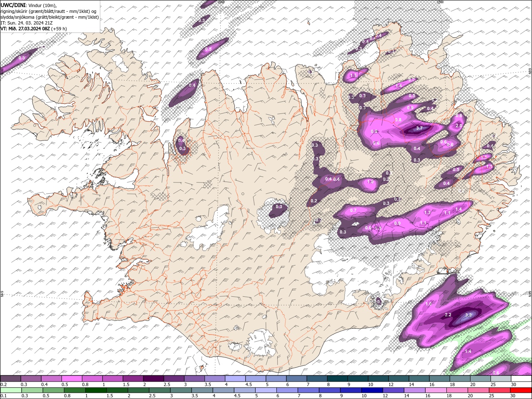Pick the bottom-row pink swatch starting at 16

coord(435,390)
